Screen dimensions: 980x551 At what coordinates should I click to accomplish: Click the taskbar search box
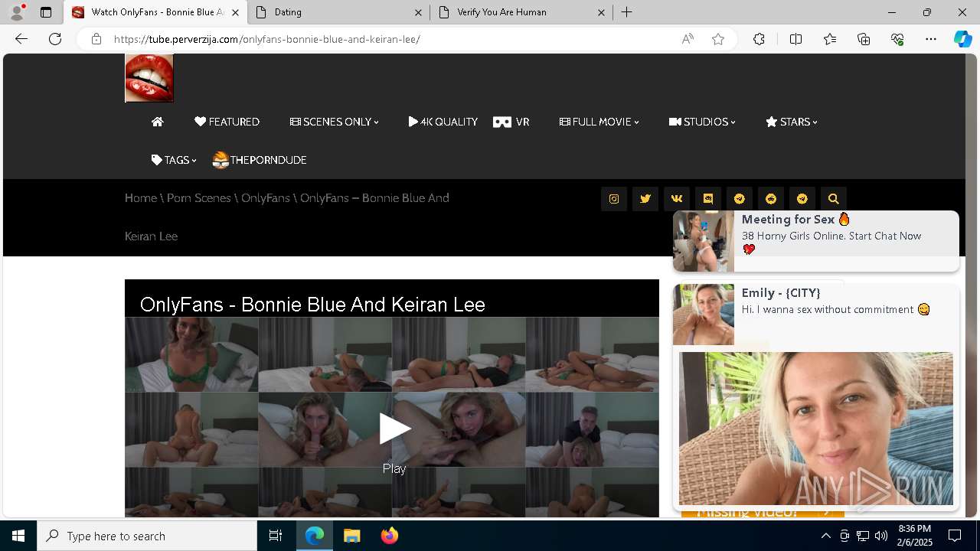point(147,536)
